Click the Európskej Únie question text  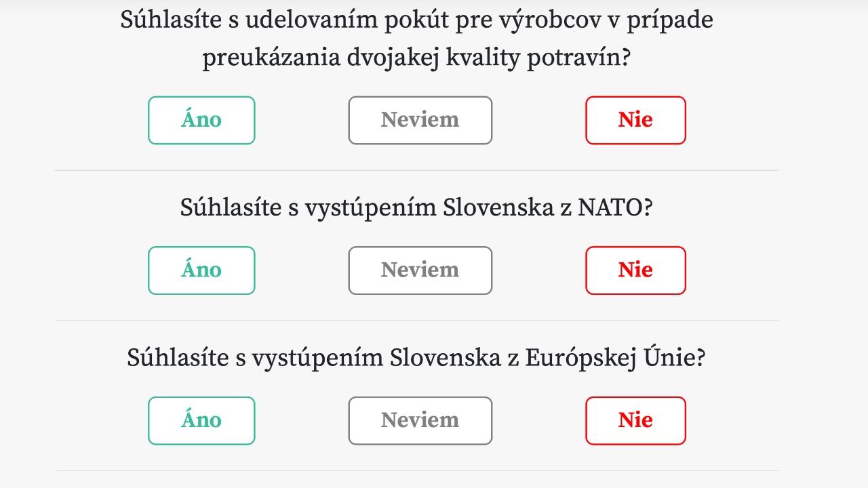pos(416,357)
